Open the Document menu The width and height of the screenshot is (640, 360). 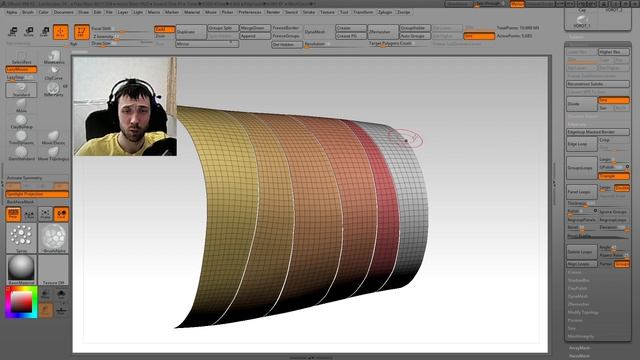click(x=64, y=12)
